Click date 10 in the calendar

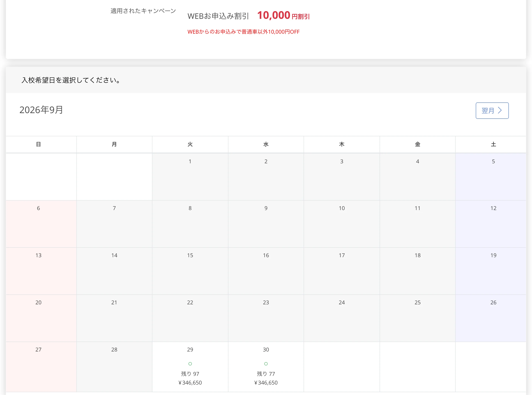(x=341, y=224)
